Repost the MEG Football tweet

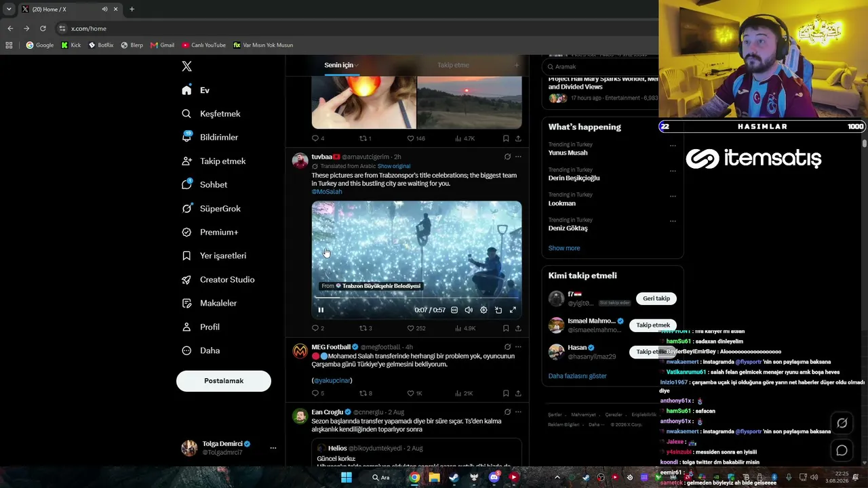click(366, 393)
